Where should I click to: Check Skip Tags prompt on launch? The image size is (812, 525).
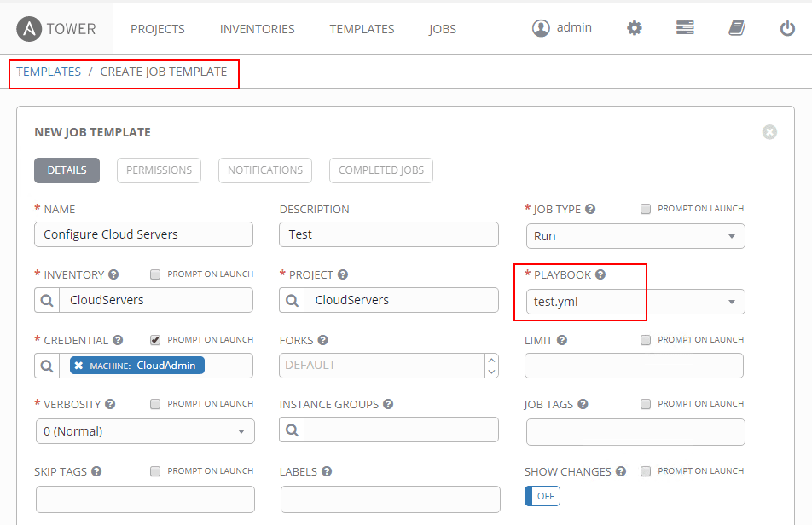[155, 471]
